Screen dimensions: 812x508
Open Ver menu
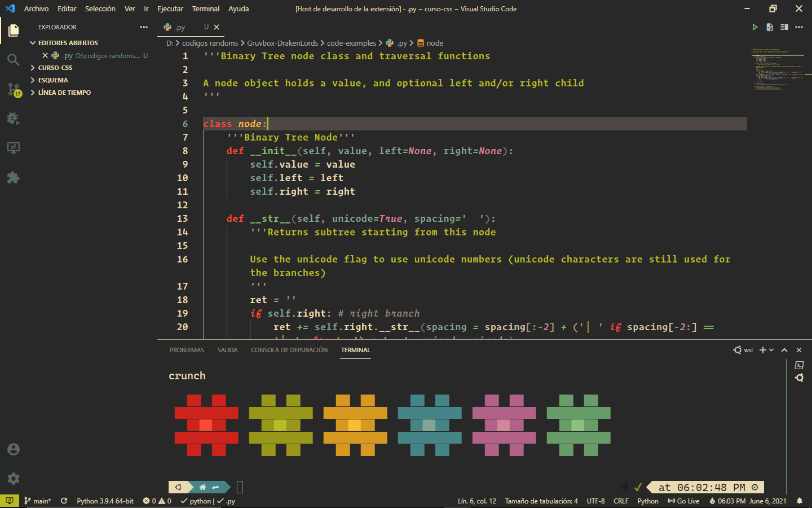click(130, 8)
